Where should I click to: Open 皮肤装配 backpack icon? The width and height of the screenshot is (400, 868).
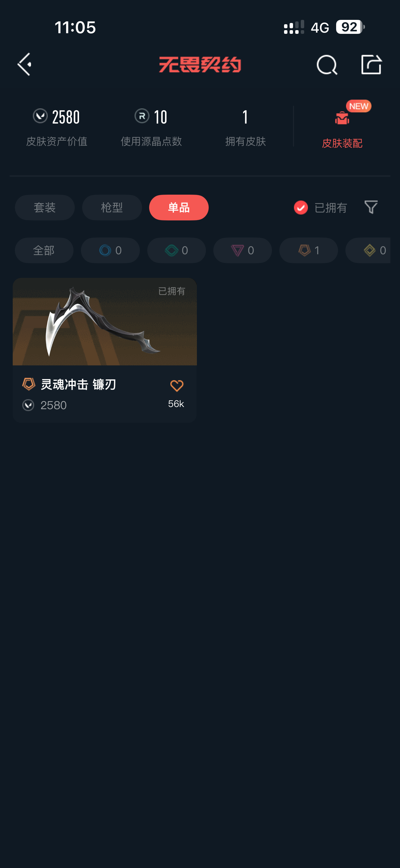coord(342,118)
